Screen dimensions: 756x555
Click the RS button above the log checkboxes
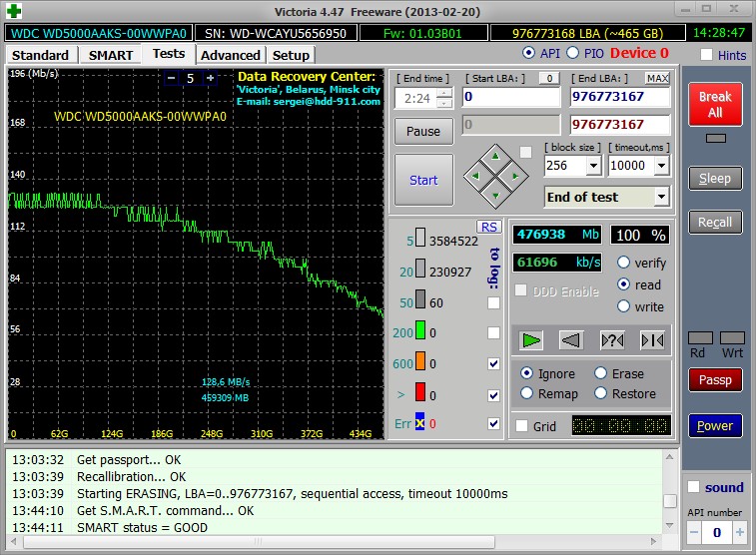click(489, 227)
